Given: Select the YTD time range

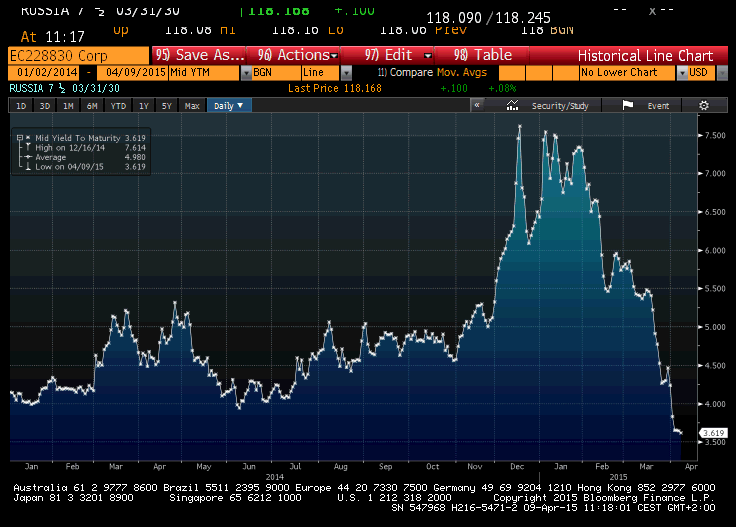Looking at the screenshot, I should [x=118, y=106].
